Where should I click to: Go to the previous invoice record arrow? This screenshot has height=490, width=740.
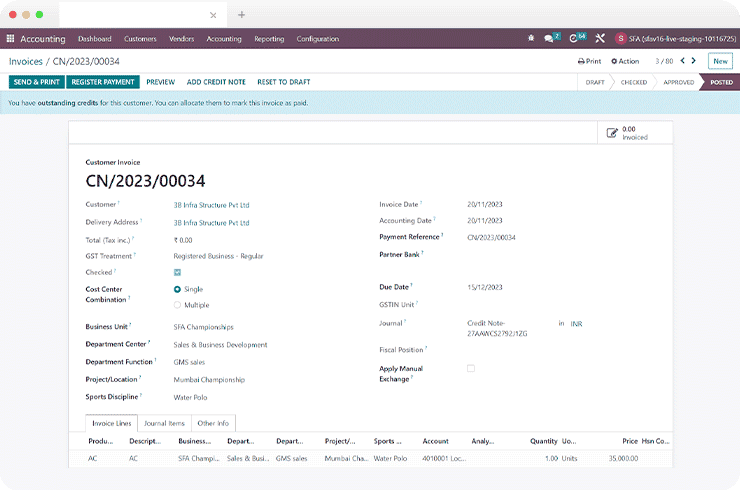[x=682, y=61]
